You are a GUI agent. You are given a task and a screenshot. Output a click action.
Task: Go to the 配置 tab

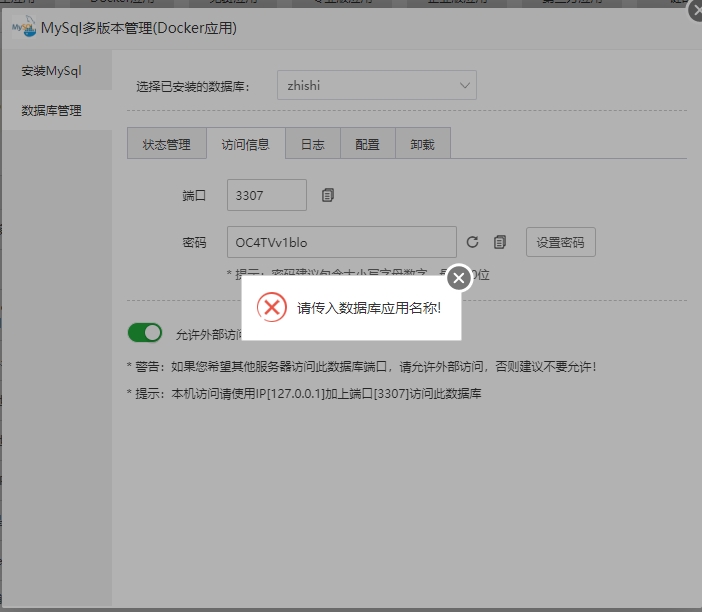click(x=368, y=144)
